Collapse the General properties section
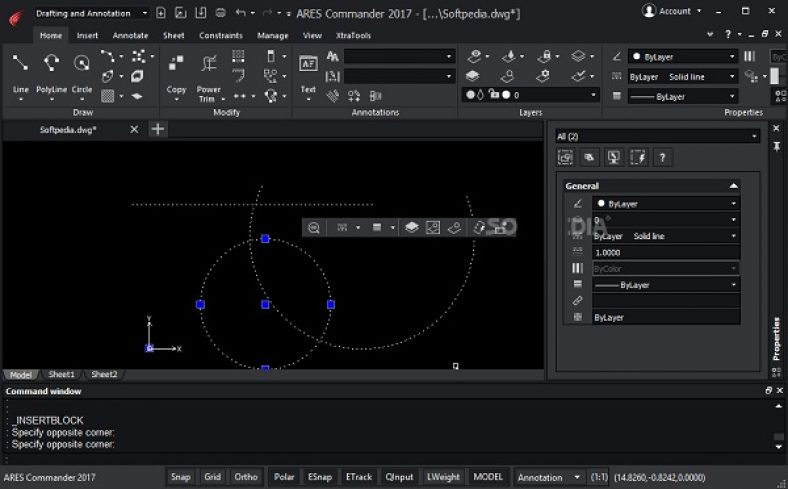Screen dimensions: 788x489 pyautogui.click(x=734, y=186)
